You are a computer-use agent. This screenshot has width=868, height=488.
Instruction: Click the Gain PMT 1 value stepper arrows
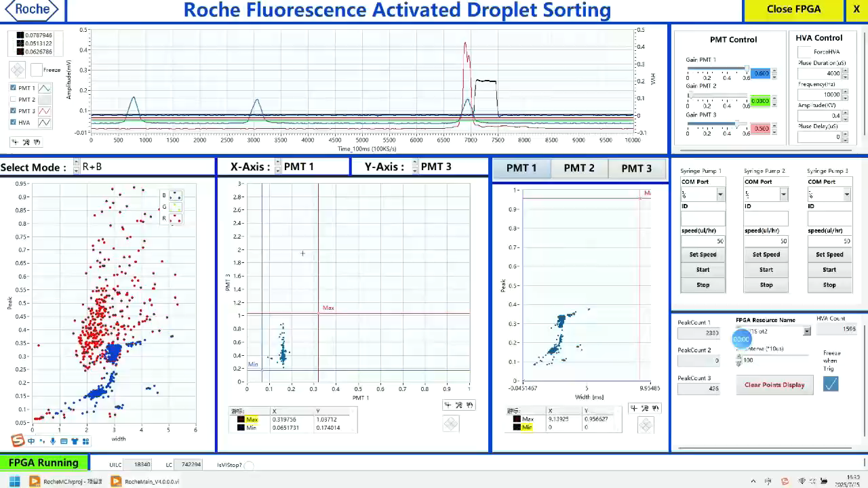coord(774,74)
